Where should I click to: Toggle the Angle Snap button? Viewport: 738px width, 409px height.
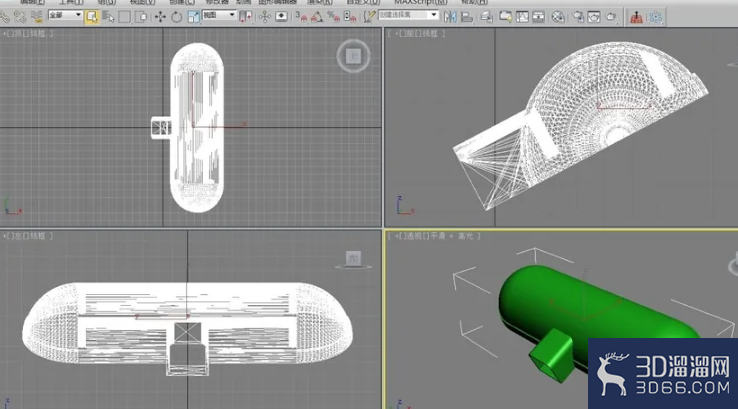[x=317, y=17]
